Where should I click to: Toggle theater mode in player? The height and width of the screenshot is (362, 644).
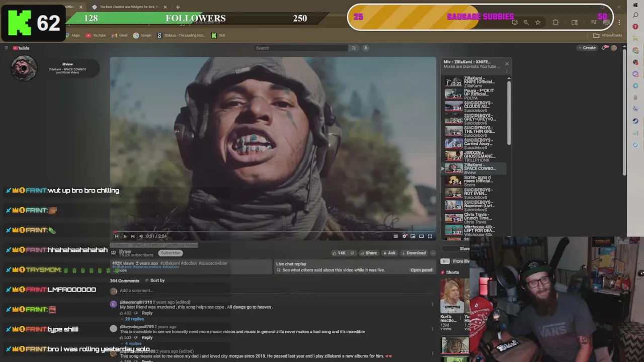422,236
